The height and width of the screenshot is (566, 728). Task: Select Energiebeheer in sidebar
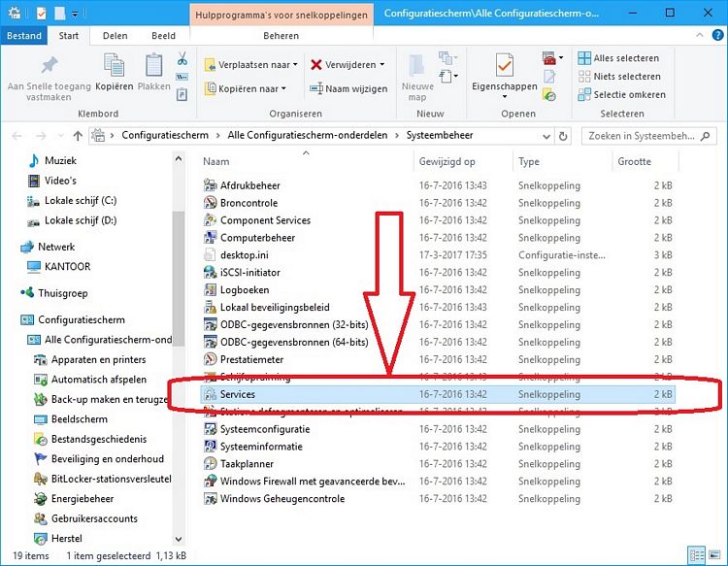click(83, 499)
